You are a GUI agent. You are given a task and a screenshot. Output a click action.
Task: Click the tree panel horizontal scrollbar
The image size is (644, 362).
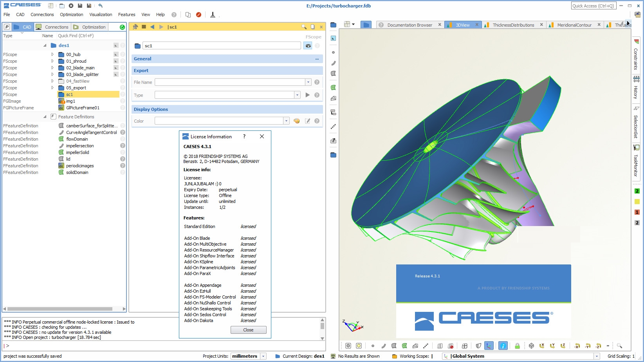click(x=60, y=309)
